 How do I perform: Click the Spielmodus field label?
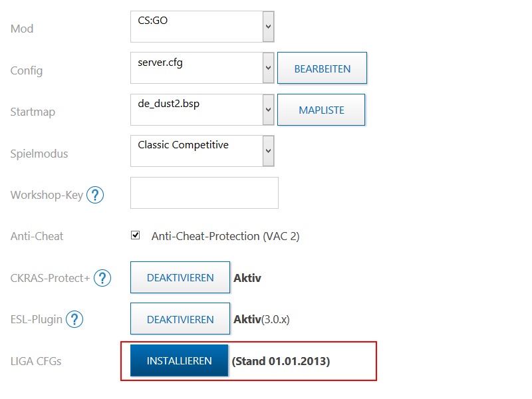tap(39, 154)
